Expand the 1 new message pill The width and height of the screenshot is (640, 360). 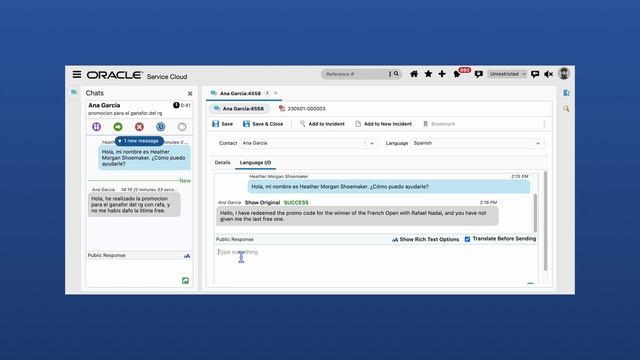(139, 141)
